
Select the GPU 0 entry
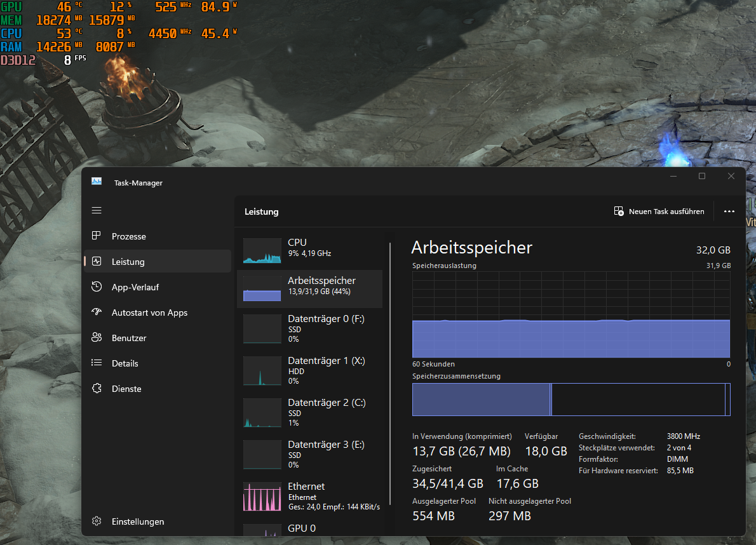pyautogui.click(x=309, y=528)
